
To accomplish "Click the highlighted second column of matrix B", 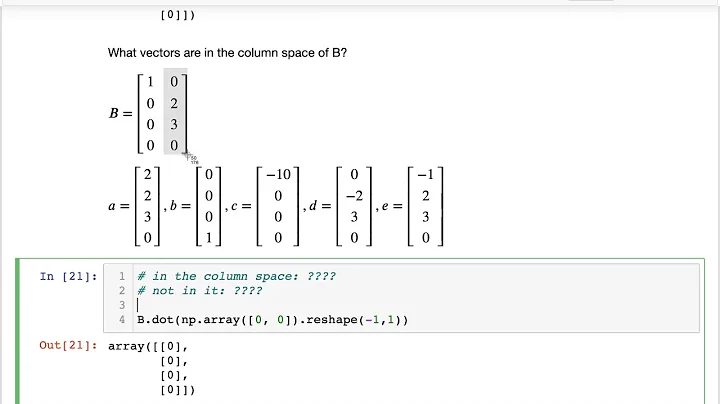I will (x=174, y=112).
